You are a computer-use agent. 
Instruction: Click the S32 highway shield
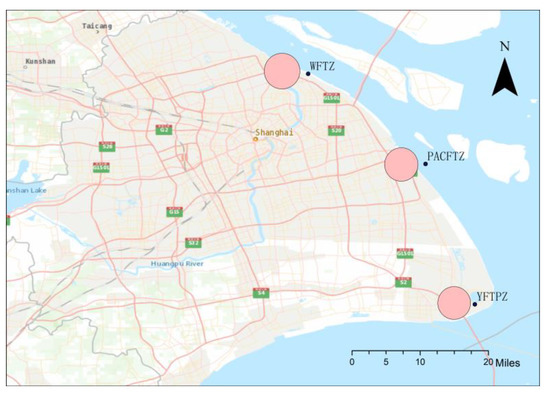(x=193, y=242)
